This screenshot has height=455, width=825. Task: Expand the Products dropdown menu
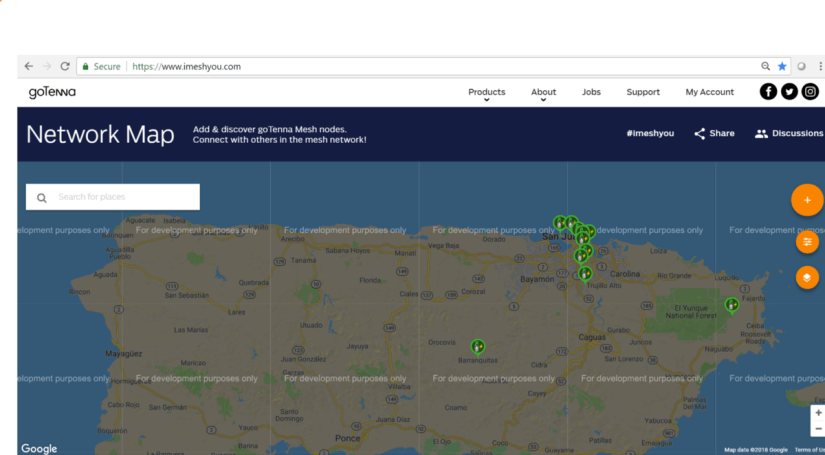[486, 92]
